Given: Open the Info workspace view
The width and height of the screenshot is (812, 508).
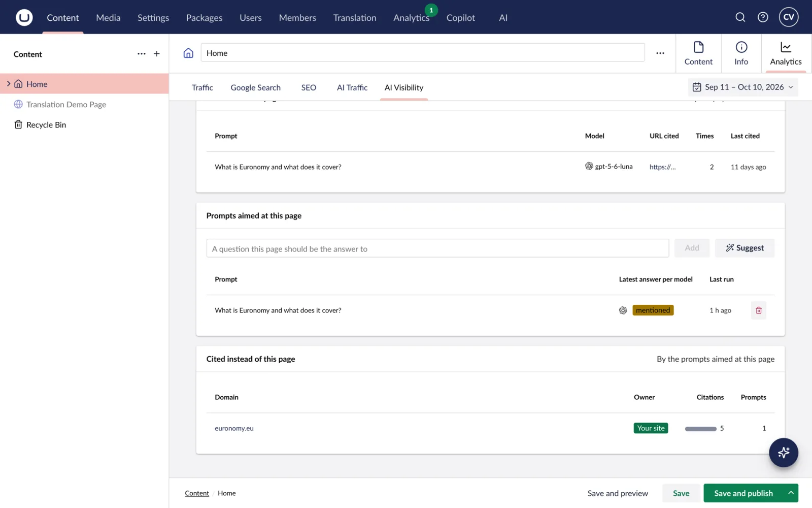Looking at the screenshot, I should click(741, 53).
